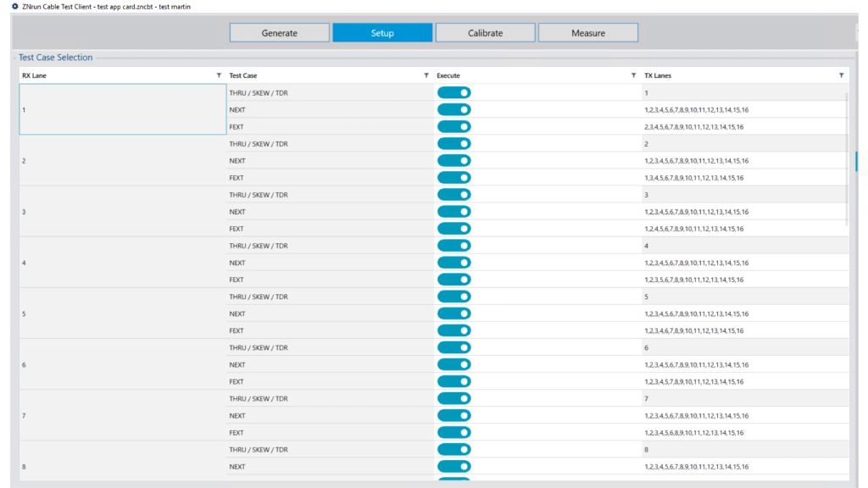Switch to the Calibrate tab

484,32
